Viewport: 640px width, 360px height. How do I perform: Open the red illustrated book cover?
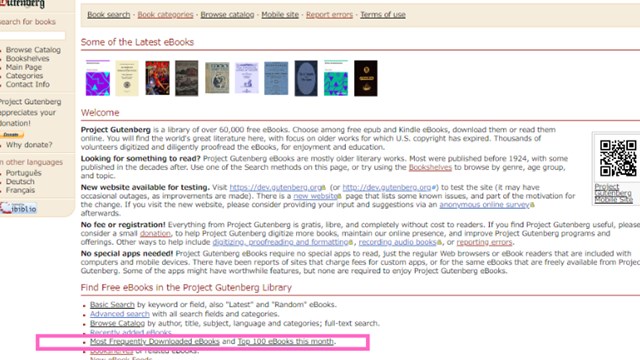coord(157,78)
